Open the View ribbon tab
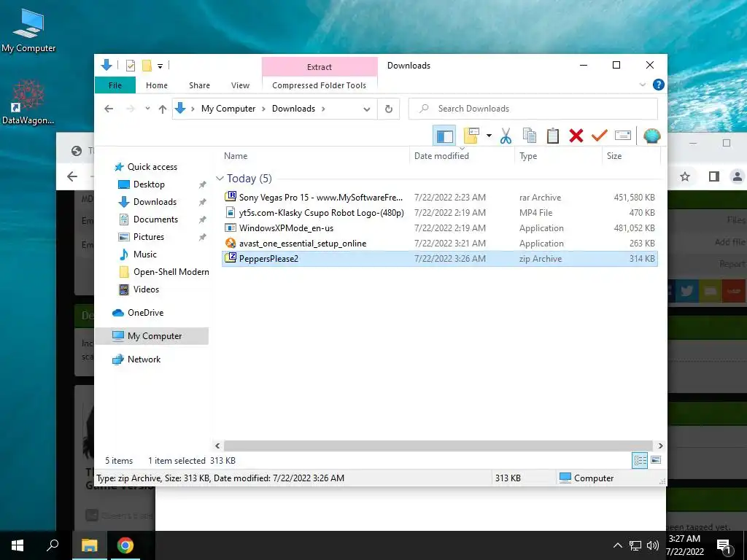Screen dimensions: 747x560 click(x=240, y=85)
